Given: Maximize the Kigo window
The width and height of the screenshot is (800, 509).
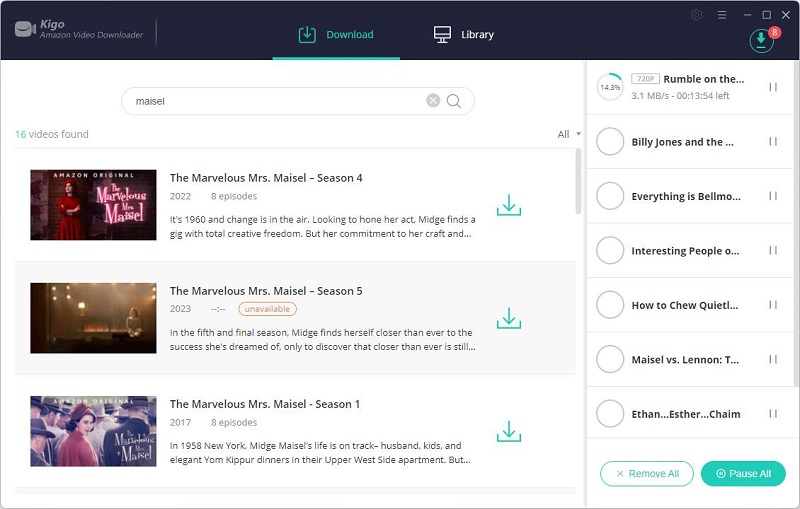Looking at the screenshot, I should point(766,15).
